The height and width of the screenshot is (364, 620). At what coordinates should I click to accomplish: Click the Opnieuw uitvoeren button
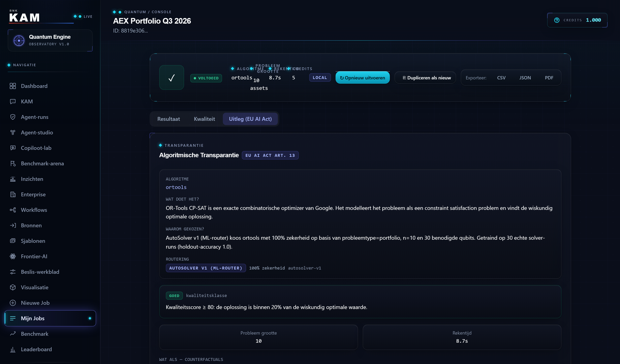coord(363,78)
